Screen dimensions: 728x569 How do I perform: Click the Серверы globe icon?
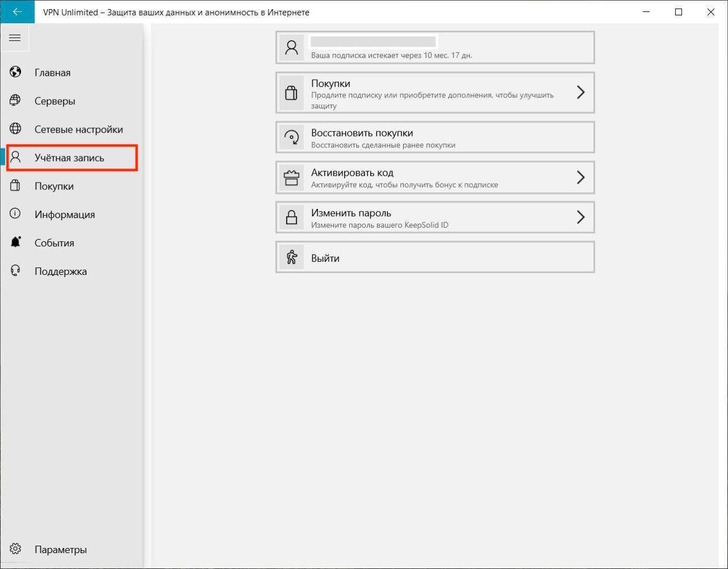pyautogui.click(x=15, y=101)
